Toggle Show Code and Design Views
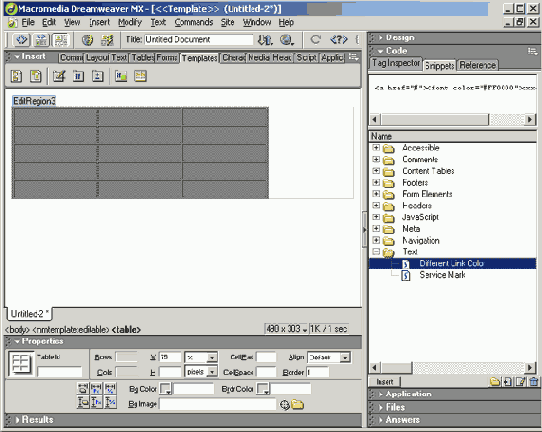 click(41, 40)
